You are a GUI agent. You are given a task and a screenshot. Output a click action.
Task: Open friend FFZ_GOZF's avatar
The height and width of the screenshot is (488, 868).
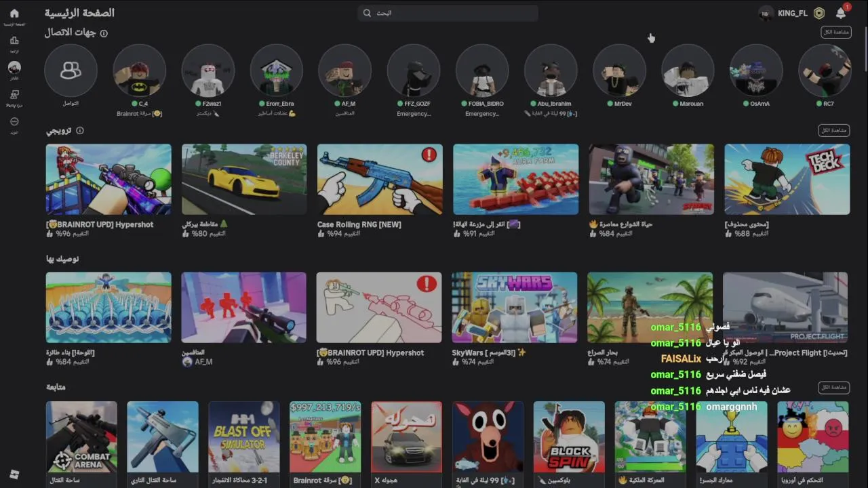413,70
